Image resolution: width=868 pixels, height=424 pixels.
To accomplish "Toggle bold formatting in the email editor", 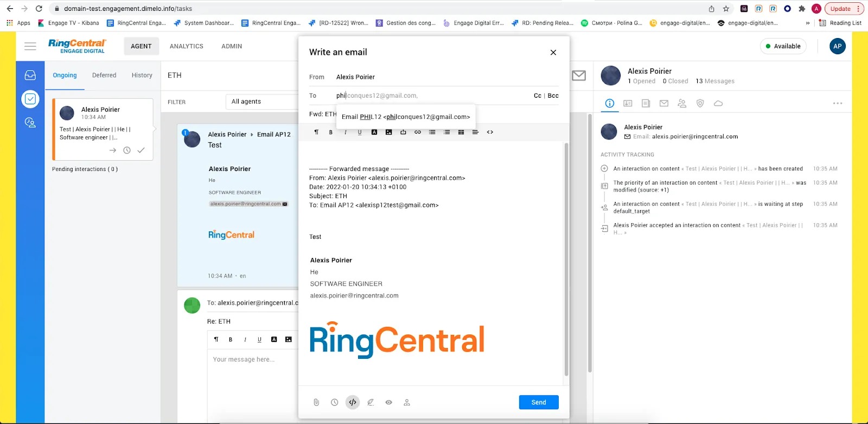I will click(331, 132).
